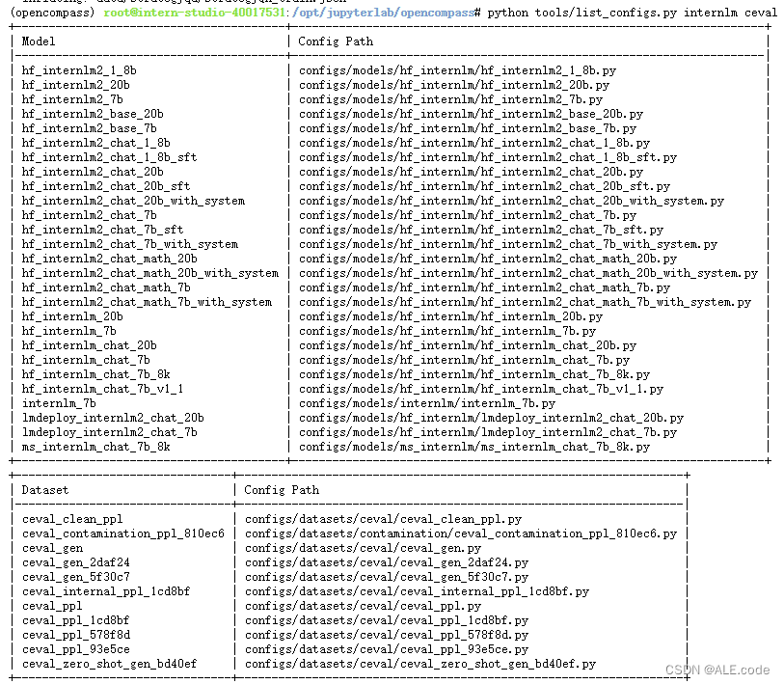Image resolution: width=784 pixels, height=684 pixels.
Task: Click hf_internlm2_7b in the Model column
Action: click(x=72, y=99)
